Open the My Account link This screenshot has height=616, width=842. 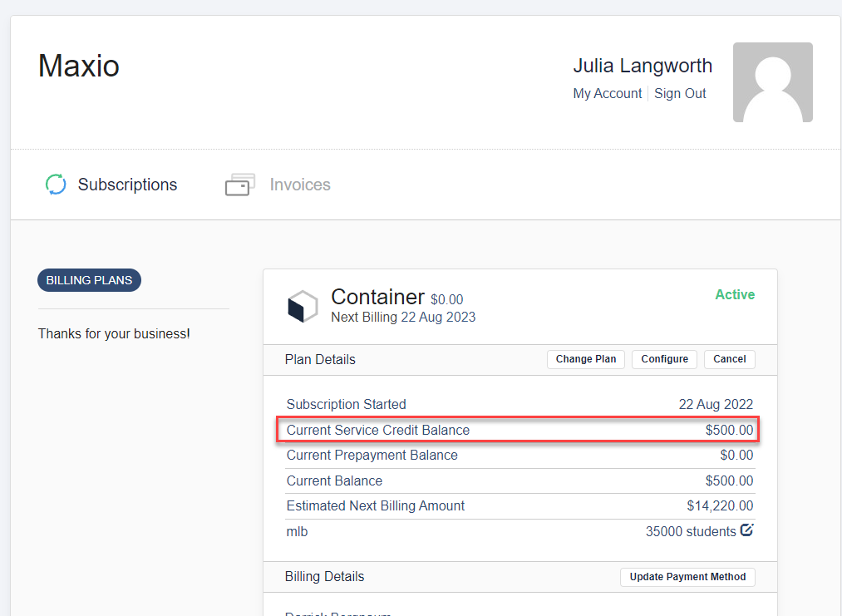(607, 94)
